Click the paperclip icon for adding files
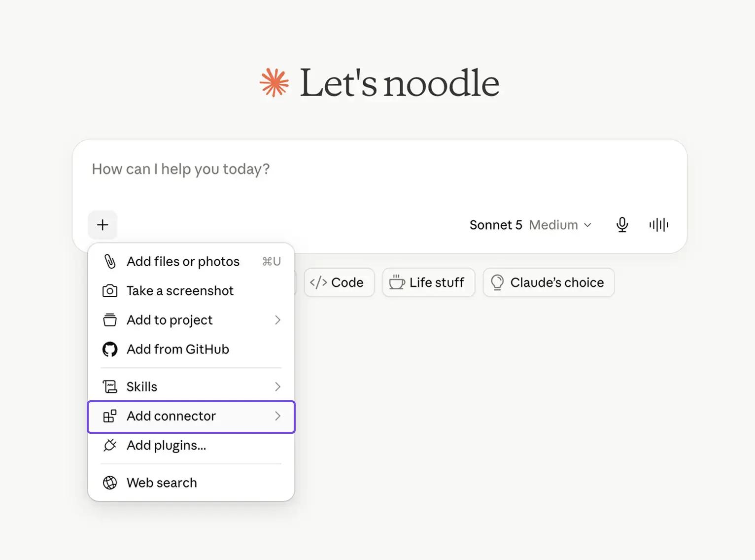 click(x=110, y=261)
